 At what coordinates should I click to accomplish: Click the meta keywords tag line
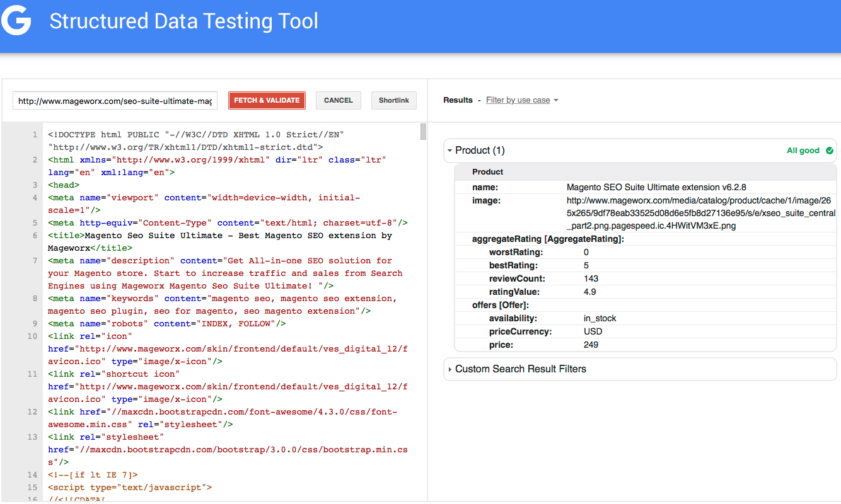[x=223, y=305]
